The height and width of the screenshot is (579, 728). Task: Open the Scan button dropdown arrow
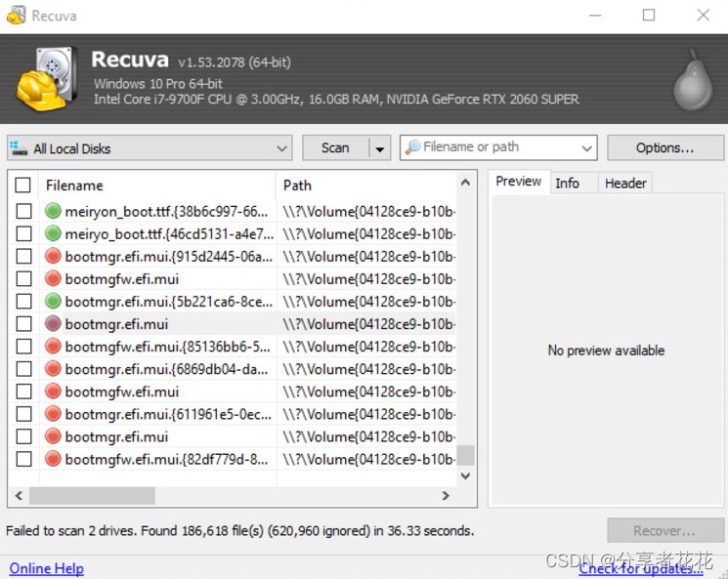pos(380,148)
